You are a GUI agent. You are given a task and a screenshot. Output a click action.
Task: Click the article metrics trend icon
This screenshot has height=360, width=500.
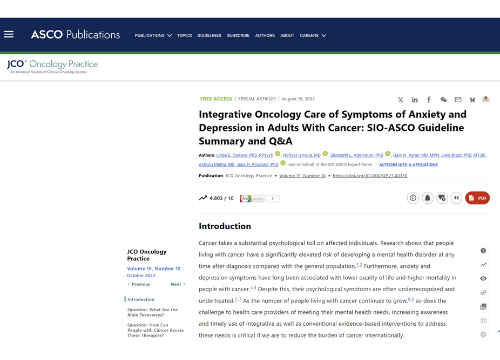tap(203, 198)
